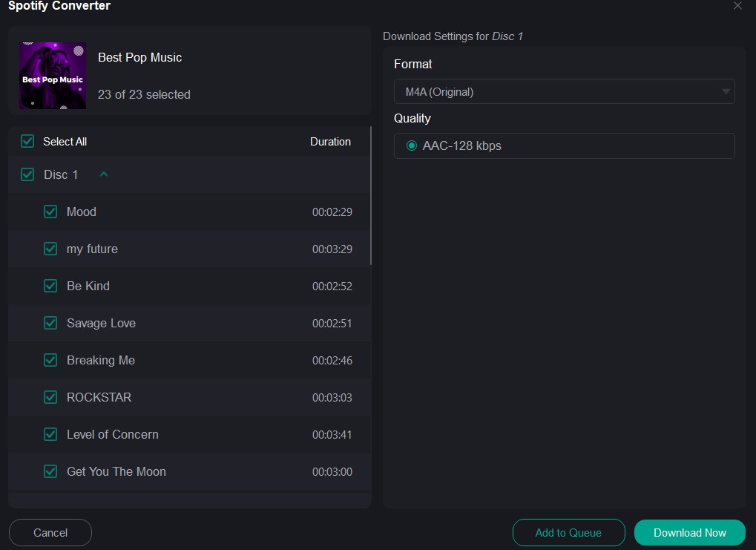Click the 00:02:29 duration for Mood

pyautogui.click(x=332, y=212)
